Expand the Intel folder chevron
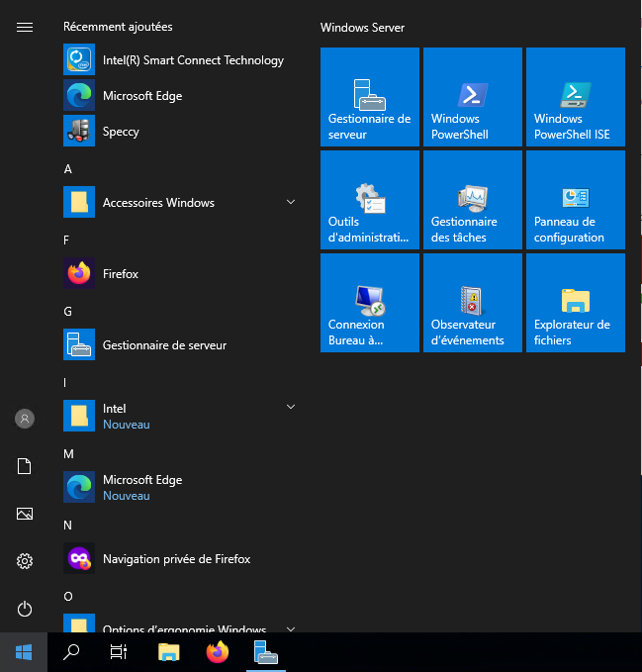This screenshot has width=642, height=672. click(291, 407)
